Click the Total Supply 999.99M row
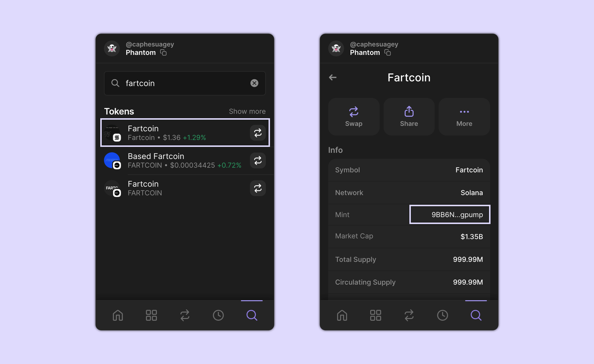The height and width of the screenshot is (364, 594). tap(409, 259)
